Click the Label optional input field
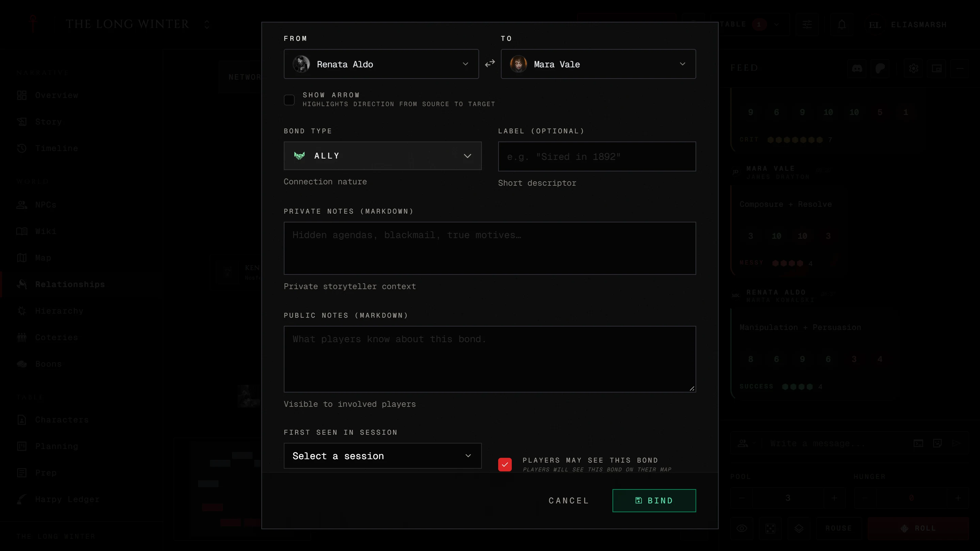The image size is (980, 551). coord(597,157)
